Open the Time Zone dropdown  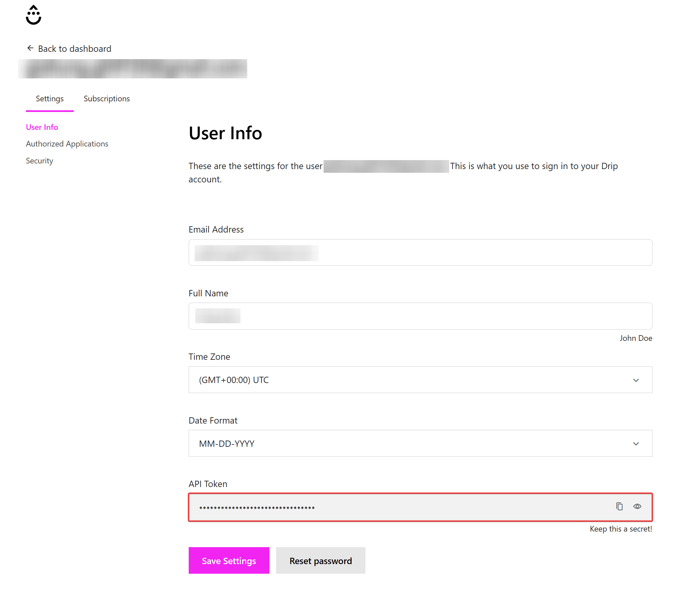420,380
